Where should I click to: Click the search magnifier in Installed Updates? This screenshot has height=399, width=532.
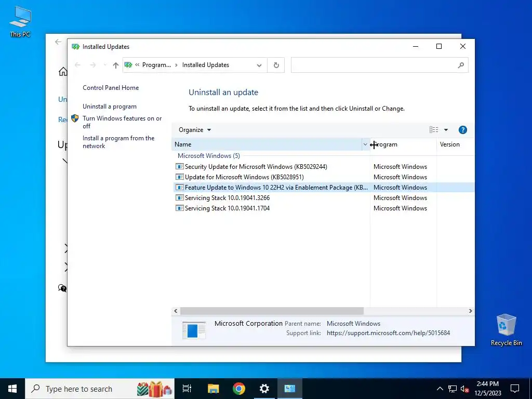[461, 65]
